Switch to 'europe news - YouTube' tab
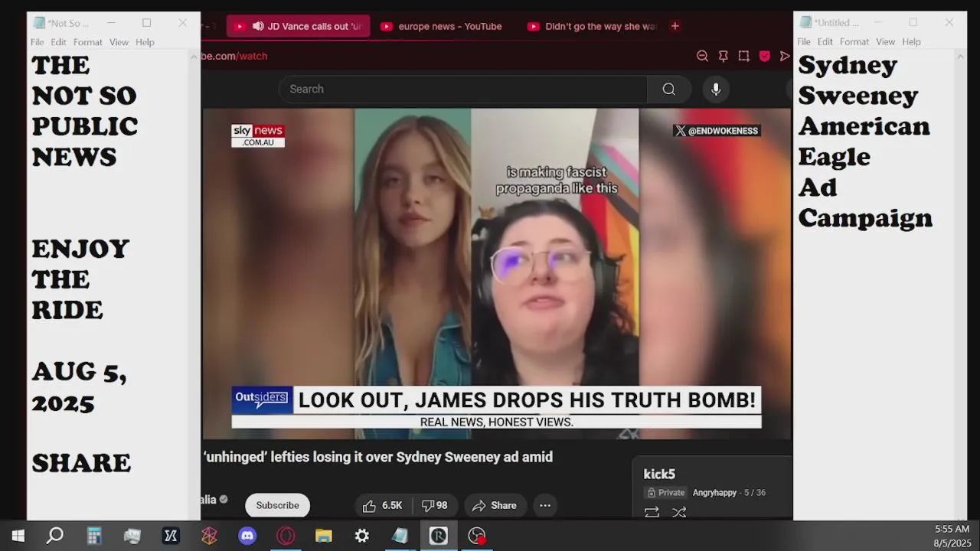The image size is (980, 551). pos(442,26)
